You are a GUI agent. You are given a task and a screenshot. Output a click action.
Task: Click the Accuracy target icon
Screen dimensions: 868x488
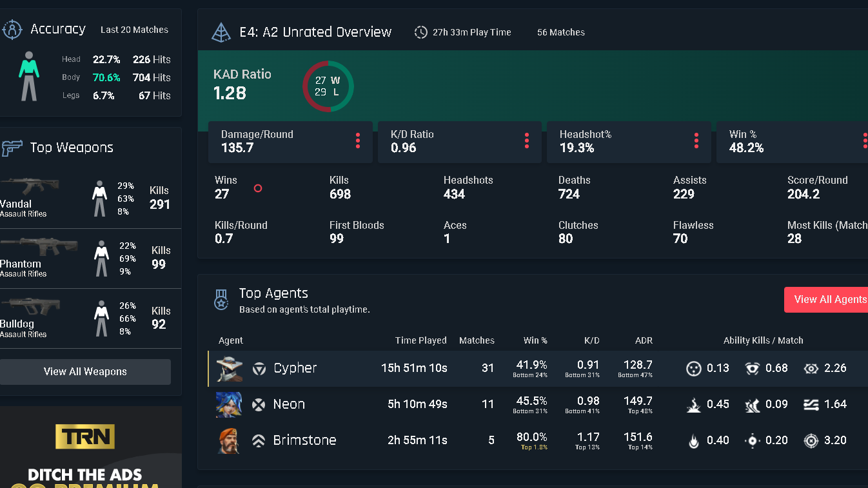(12, 30)
